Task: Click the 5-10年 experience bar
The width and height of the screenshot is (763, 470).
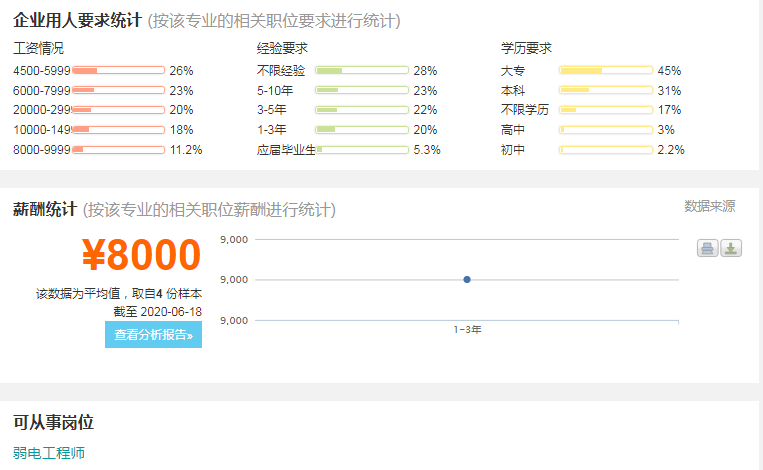Action: pyautogui.click(x=362, y=90)
